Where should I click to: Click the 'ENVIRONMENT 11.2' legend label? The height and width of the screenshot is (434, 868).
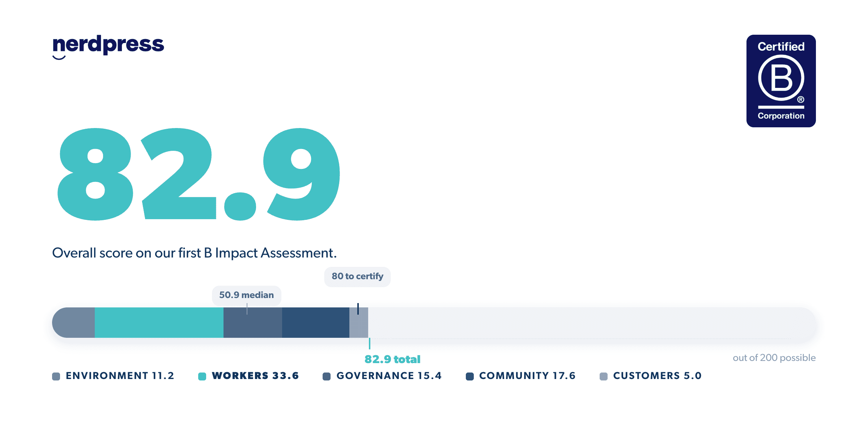[x=120, y=376]
